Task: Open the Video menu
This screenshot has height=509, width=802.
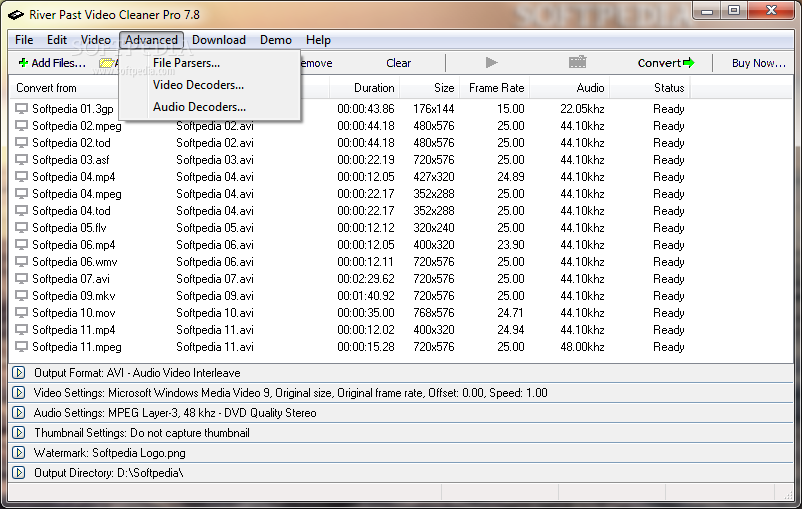Action: coord(96,40)
